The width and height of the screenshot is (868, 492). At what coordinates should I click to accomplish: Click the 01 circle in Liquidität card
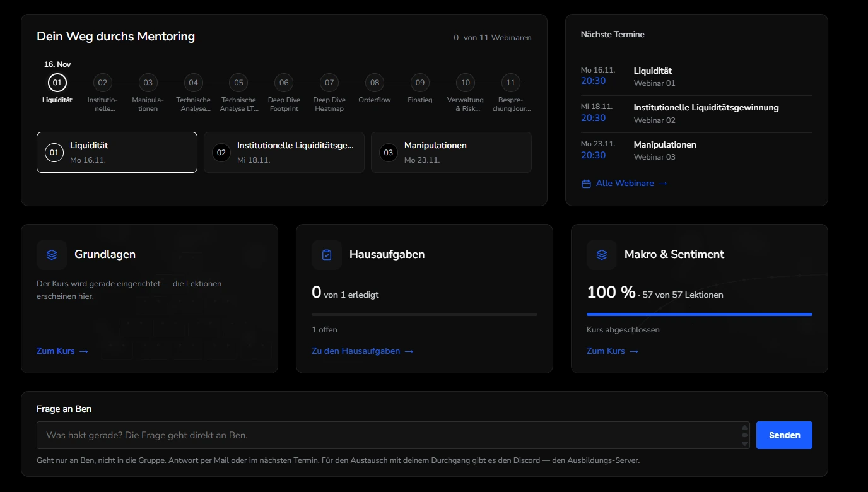pyautogui.click(x=54, y=153)
